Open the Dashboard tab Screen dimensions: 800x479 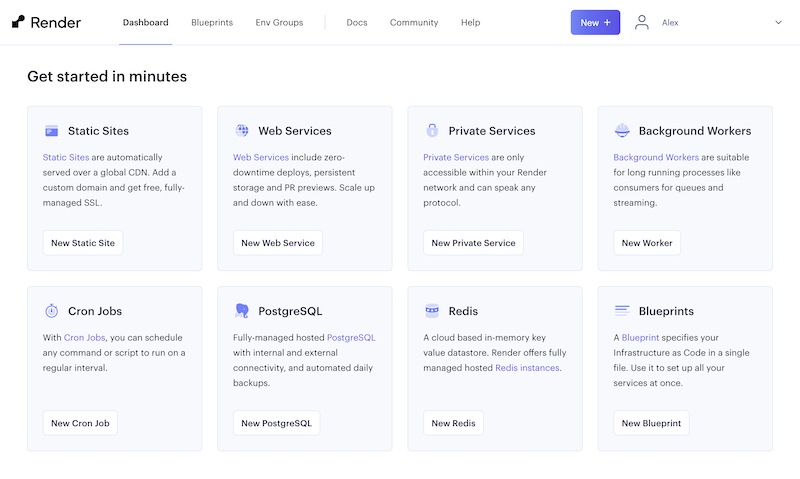click(145, 22)
